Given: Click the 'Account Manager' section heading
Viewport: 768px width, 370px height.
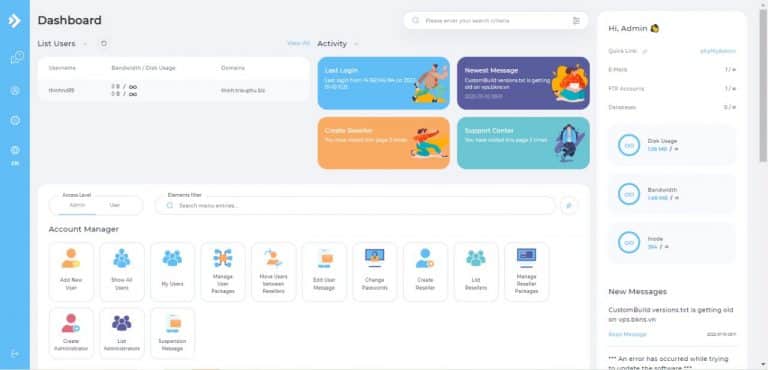Looking at the screenshot, I should click(x=84, y=229).
